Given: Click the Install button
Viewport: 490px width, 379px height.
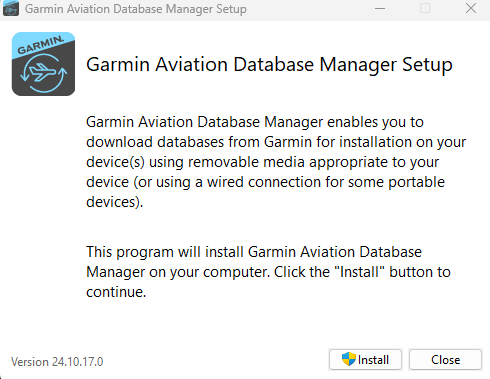Looking at the screenshot, I should point(365,360).
